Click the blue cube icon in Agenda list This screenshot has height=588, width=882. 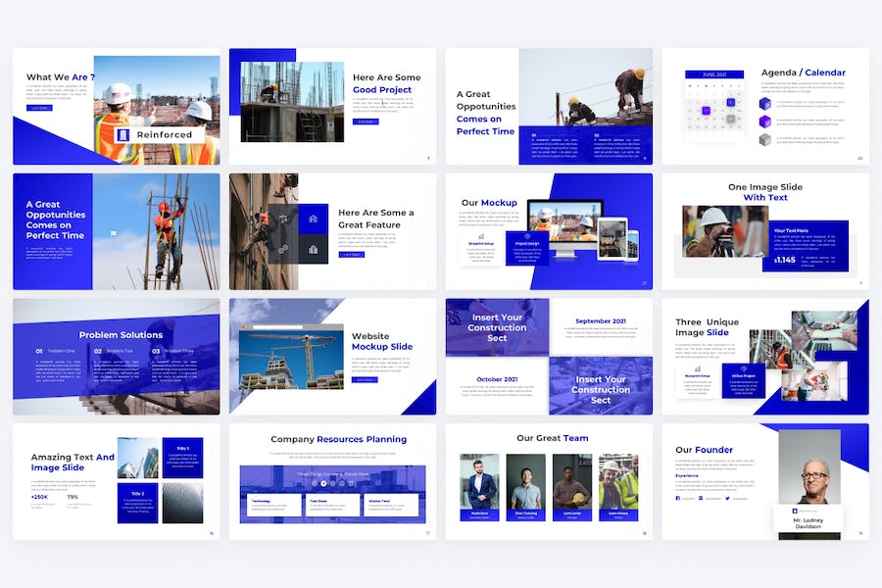point(765,103)
